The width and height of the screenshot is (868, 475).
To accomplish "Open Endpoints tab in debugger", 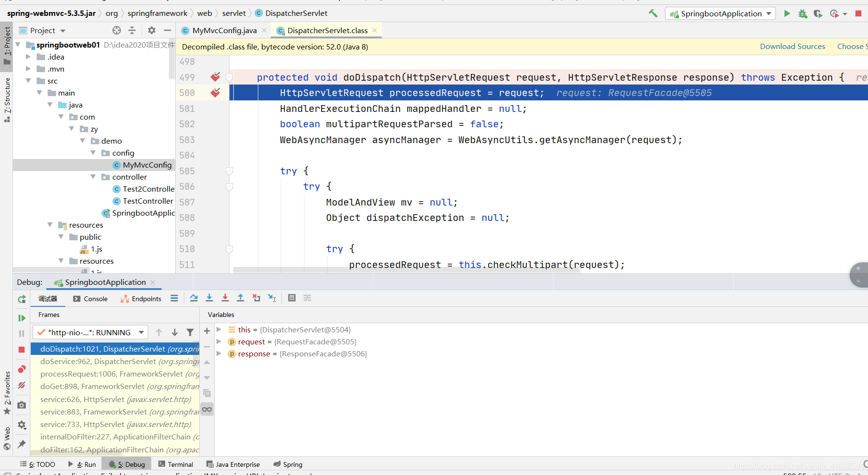I will [141, 299].
